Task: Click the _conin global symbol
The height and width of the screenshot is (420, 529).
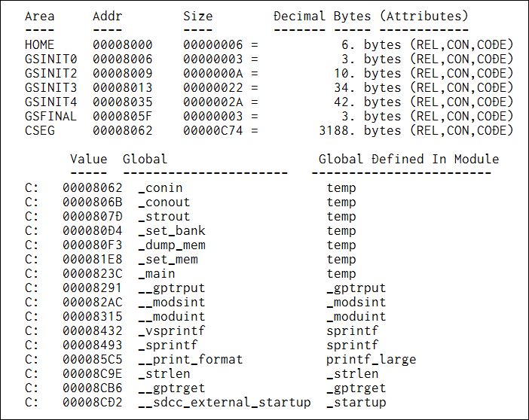Action: (161, 187)
